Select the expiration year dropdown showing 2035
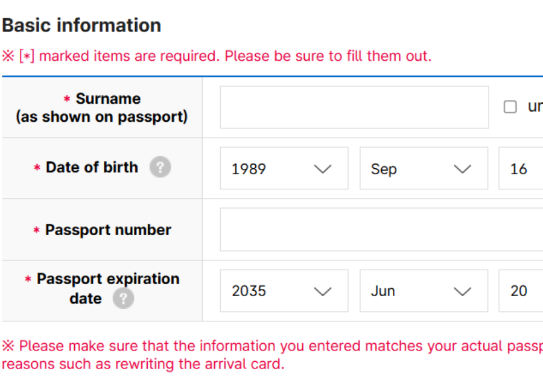The width and height of the screenshot is (543, 392). coord(284,291)
